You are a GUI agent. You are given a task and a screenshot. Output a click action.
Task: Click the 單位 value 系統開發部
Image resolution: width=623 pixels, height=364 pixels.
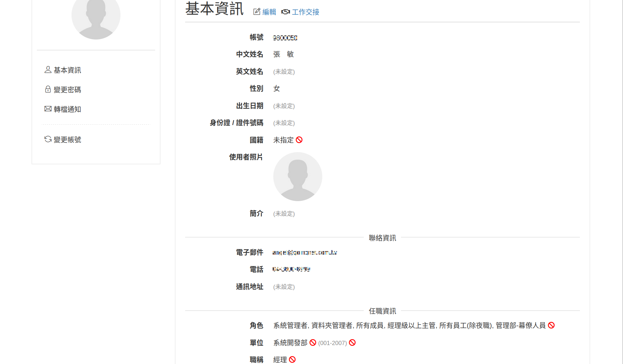[290, 343]
